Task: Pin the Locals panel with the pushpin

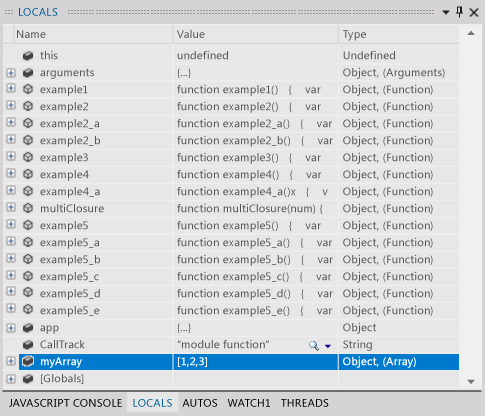Action: (460, 12)
